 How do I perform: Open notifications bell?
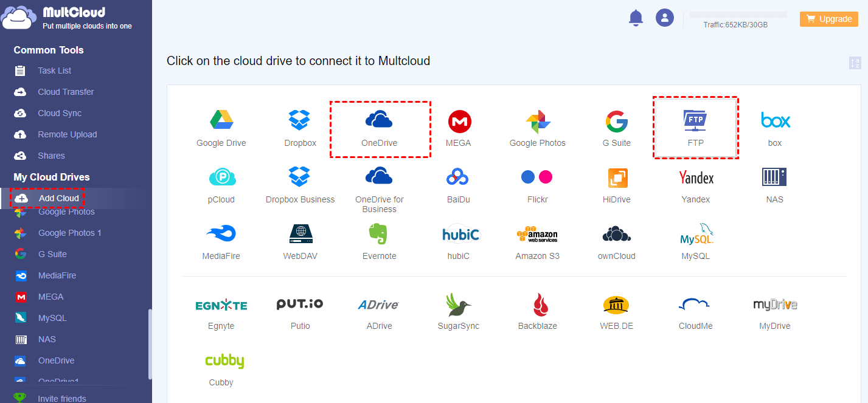[x=636, y=18]
